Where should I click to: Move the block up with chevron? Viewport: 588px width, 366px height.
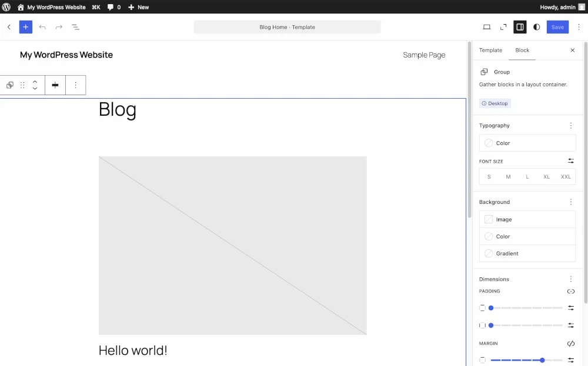(x=35, y=82)
